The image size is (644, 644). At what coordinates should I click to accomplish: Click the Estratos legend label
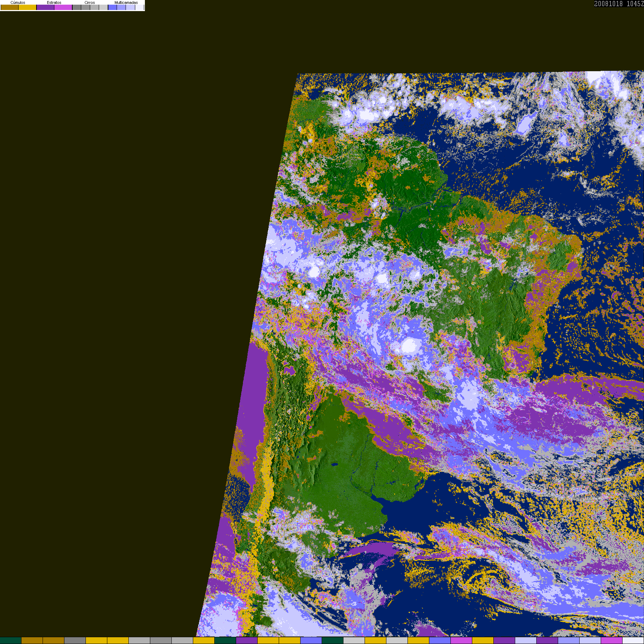click(x=54, y=3)
